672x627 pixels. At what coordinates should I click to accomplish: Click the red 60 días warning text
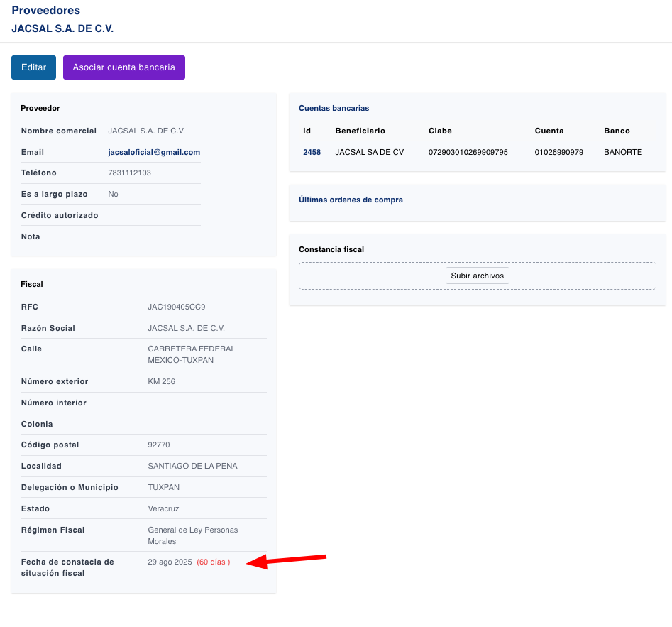coord(213,562)
